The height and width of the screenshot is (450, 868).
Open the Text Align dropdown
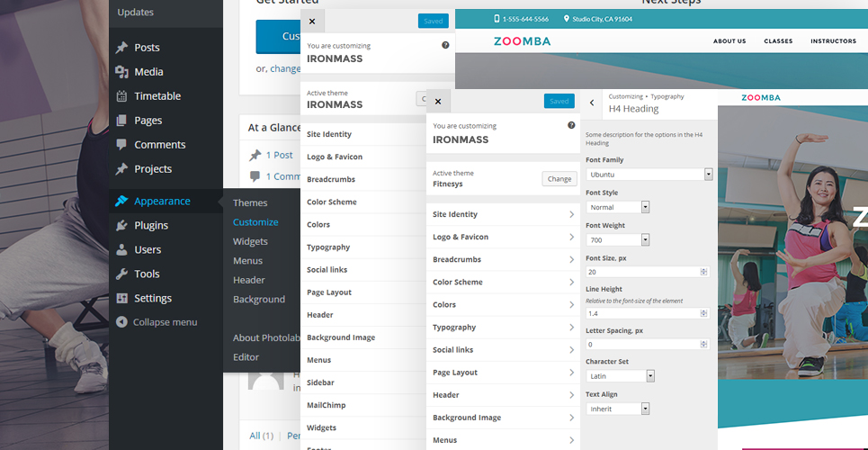click(x=618, y=409)
